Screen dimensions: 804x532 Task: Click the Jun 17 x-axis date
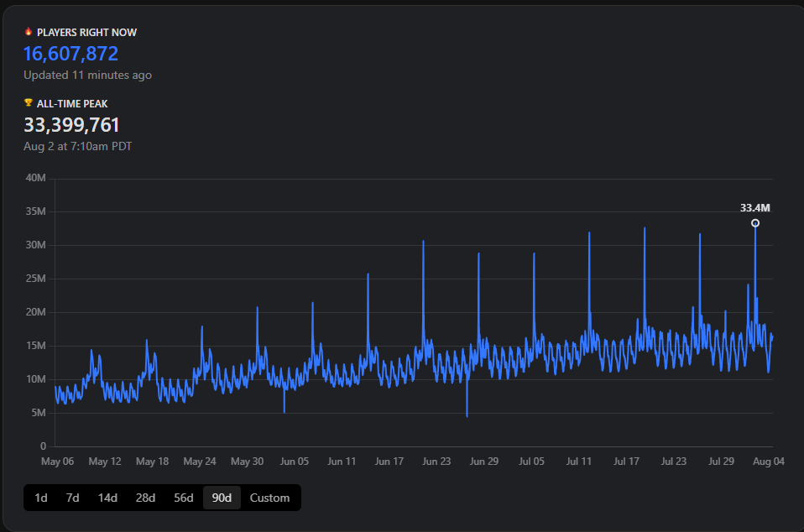click(x=389, y=462)
